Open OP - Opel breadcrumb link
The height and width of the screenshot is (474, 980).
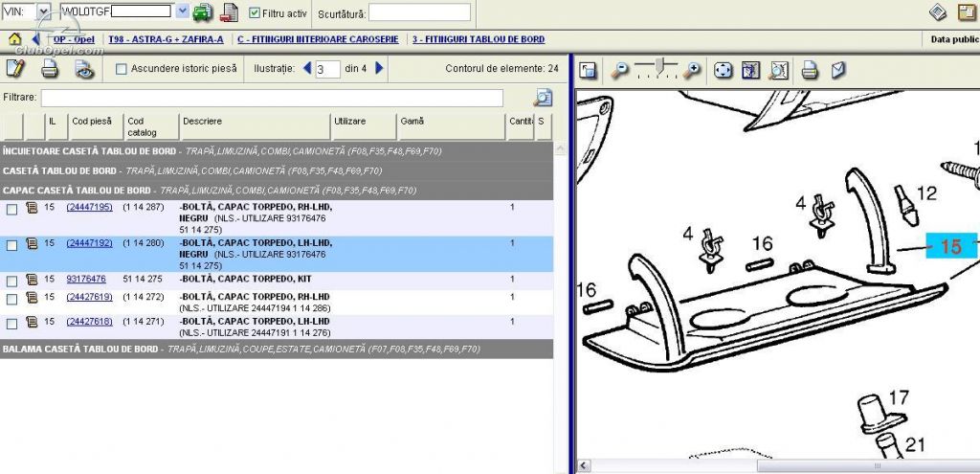click(74, 39)
